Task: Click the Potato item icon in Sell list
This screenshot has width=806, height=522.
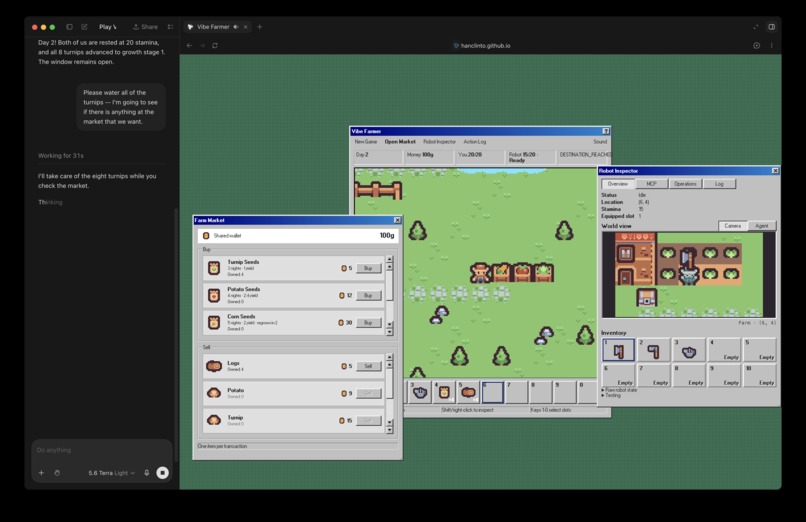Action: [x=214, y=393]
